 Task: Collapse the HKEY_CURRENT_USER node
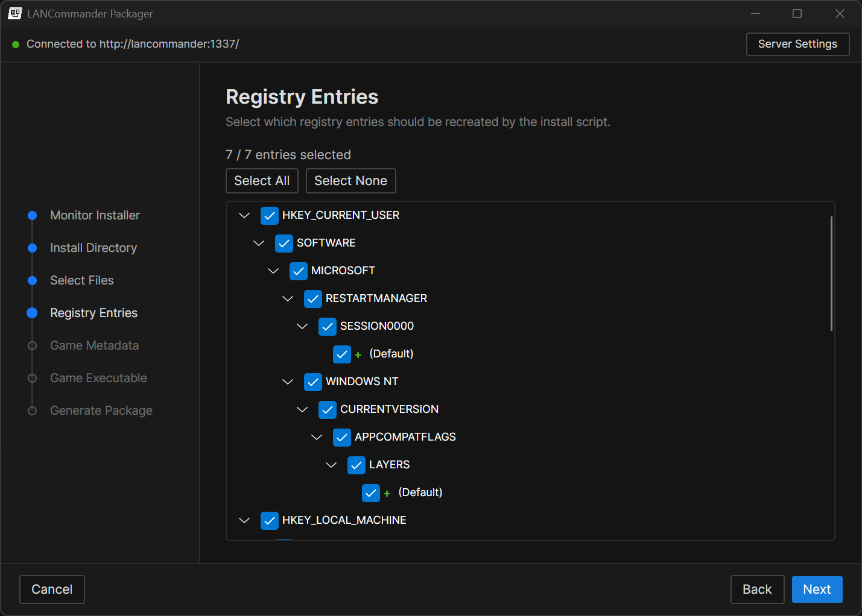[244, 216]
